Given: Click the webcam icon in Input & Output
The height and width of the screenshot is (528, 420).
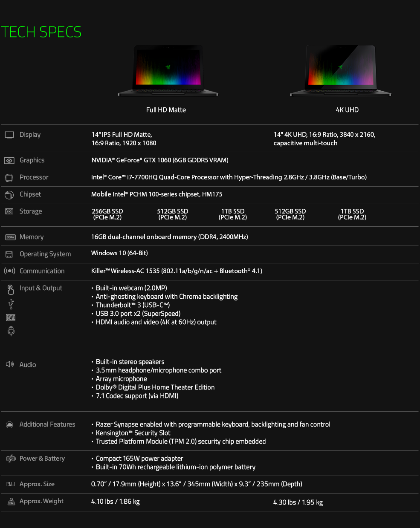Looking at the screenshot, I should (x=11, y=331).
